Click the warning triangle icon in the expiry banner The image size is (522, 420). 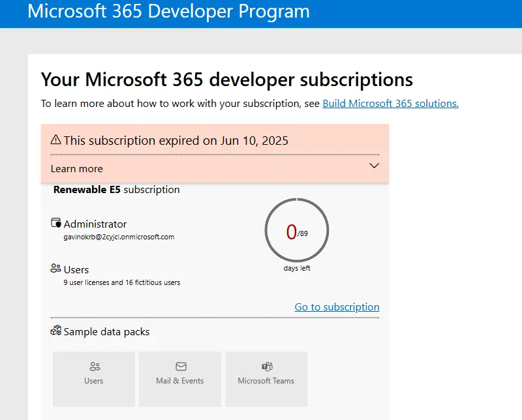coord(55,140)
